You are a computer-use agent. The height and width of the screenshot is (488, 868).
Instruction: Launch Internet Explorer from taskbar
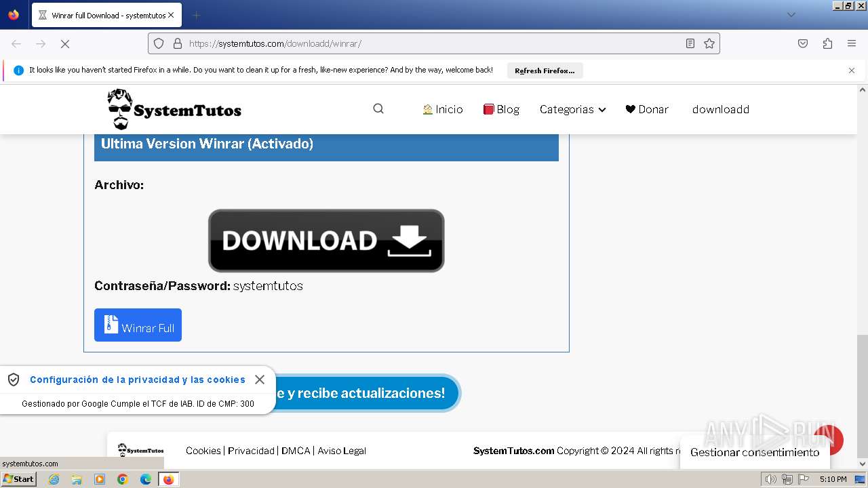(54, 479)
